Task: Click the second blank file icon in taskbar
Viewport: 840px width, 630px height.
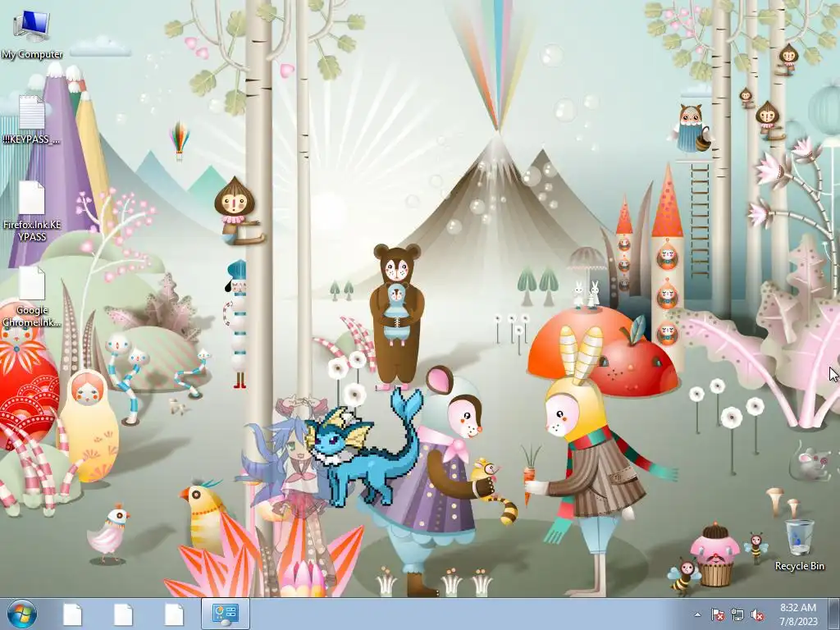Action: click(123, 614)
